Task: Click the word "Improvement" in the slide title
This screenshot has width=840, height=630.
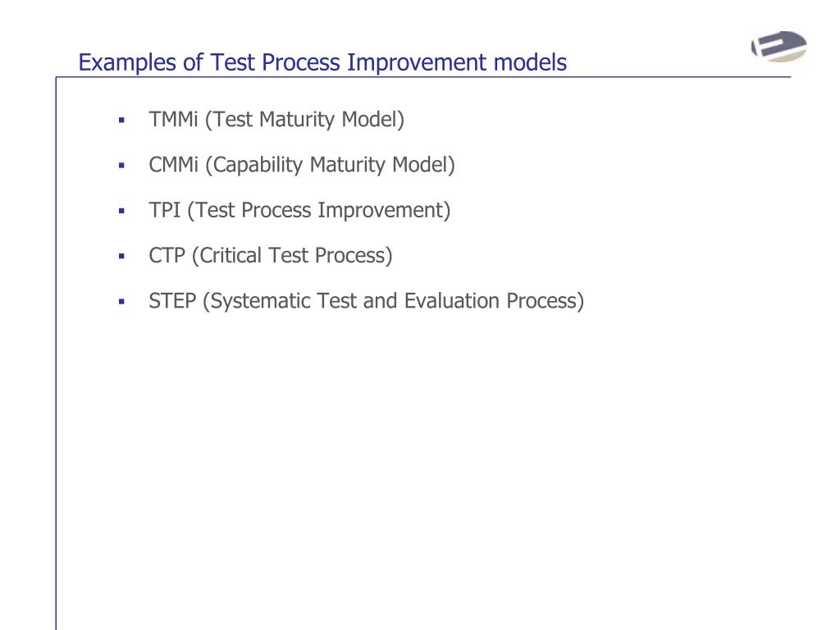Action: pos(416,62)
